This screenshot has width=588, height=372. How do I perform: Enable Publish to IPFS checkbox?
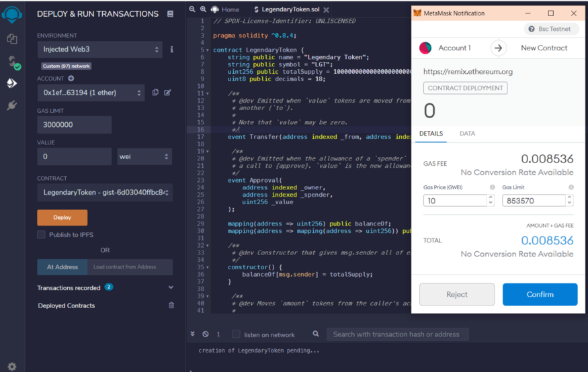coord(42,234)
